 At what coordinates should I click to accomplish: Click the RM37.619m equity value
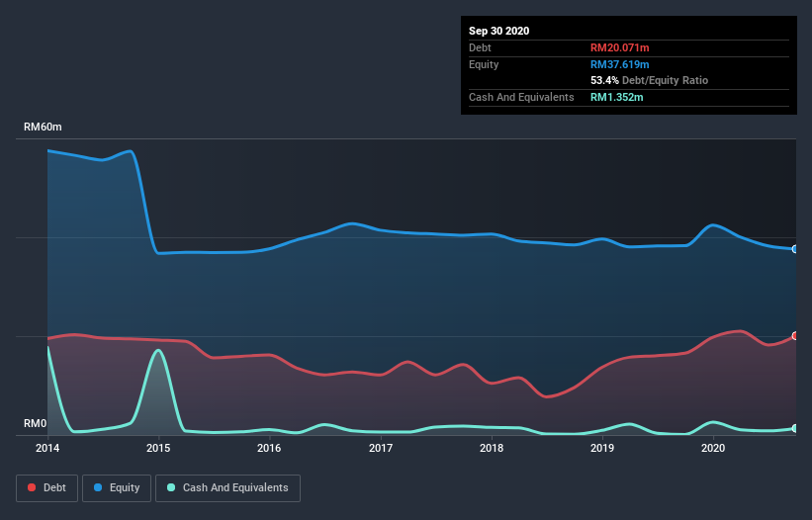coord(619,64)
